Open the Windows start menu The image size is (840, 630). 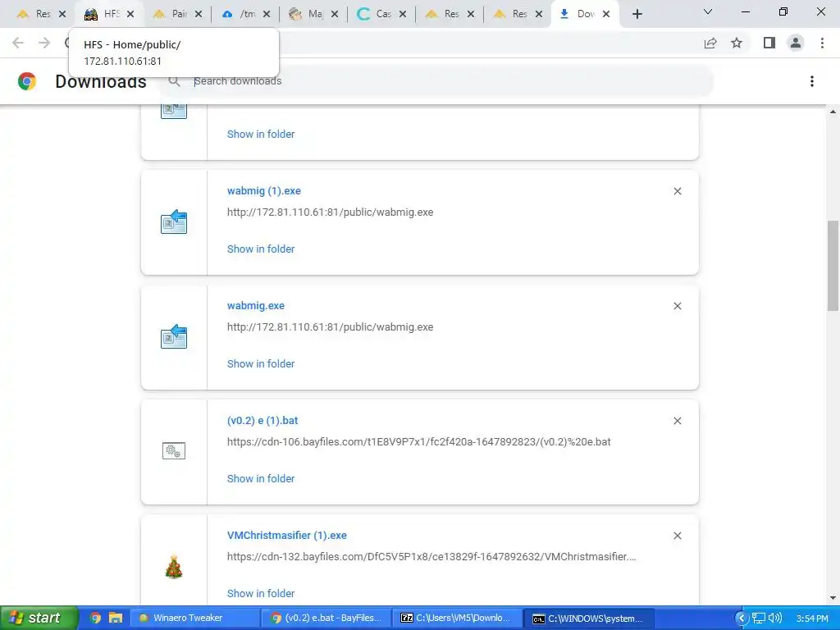[x=39, y=618]
